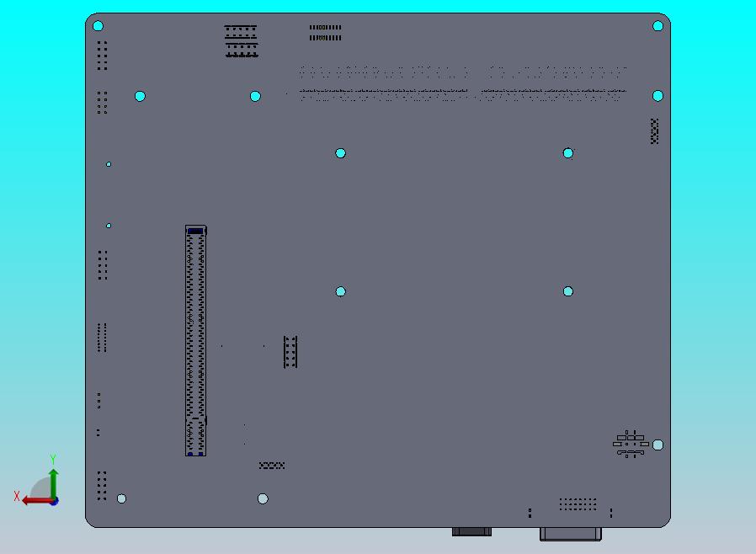Viewport: 756px width, 554px height.
Task: Select the dotted pin grid above the D-sub port
Action: coord(578,504)
